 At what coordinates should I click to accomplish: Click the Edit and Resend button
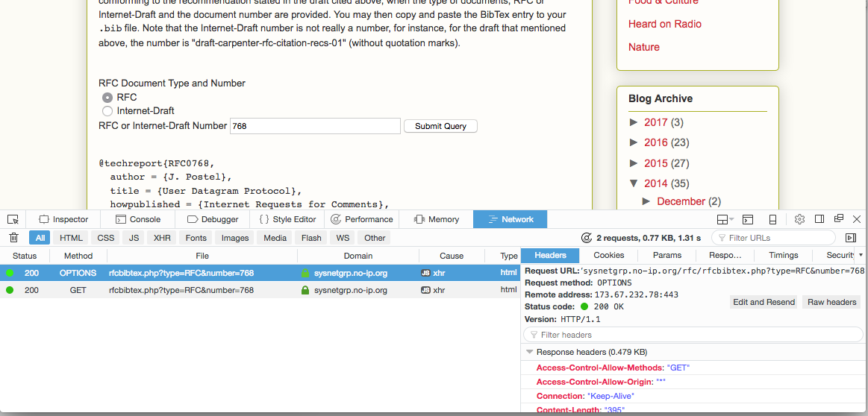point(763,302)
